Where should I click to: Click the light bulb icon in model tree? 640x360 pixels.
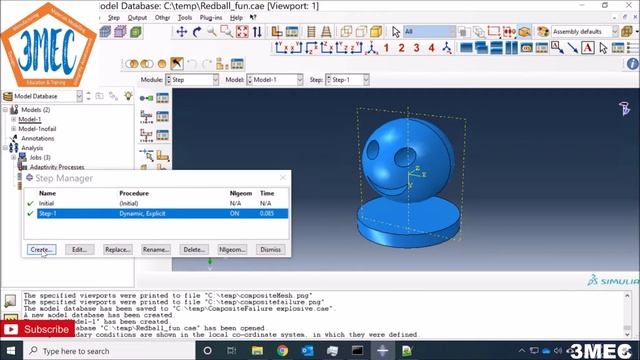point(128,96)
